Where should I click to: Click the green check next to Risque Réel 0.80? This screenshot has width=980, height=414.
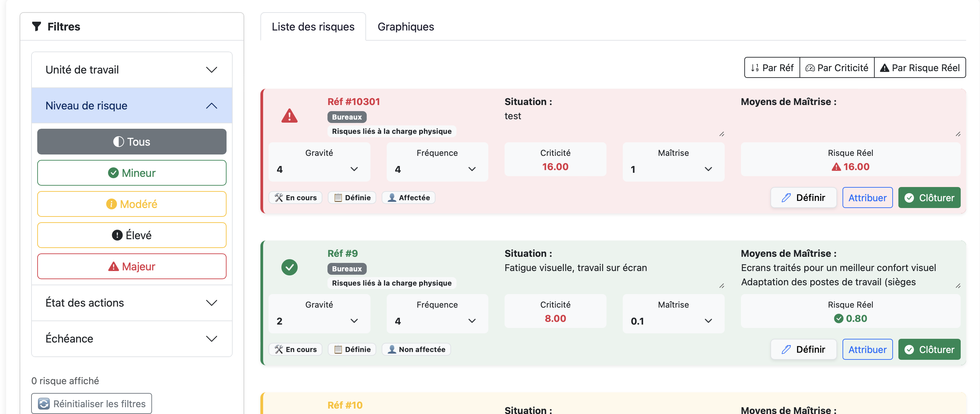tap(838, 318)
